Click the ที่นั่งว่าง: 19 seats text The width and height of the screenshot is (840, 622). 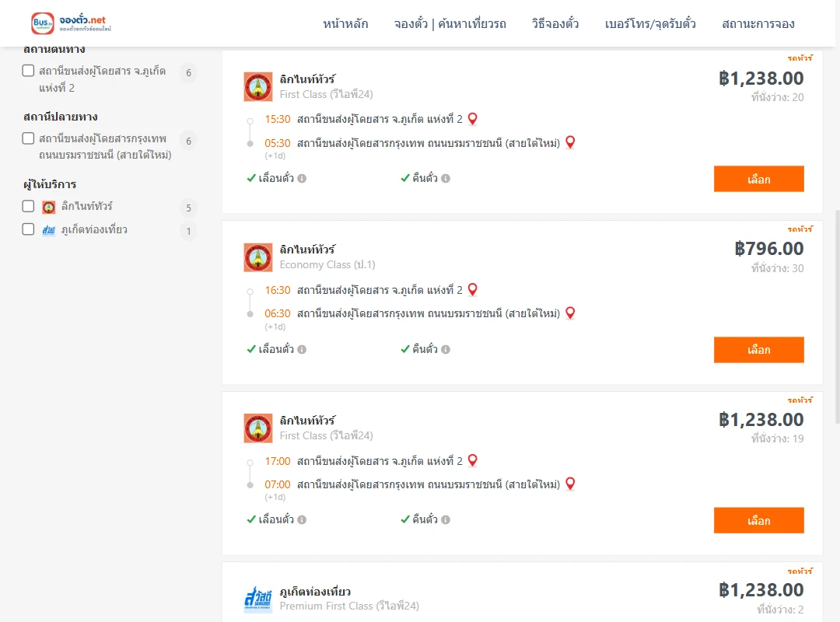[777, 439]
